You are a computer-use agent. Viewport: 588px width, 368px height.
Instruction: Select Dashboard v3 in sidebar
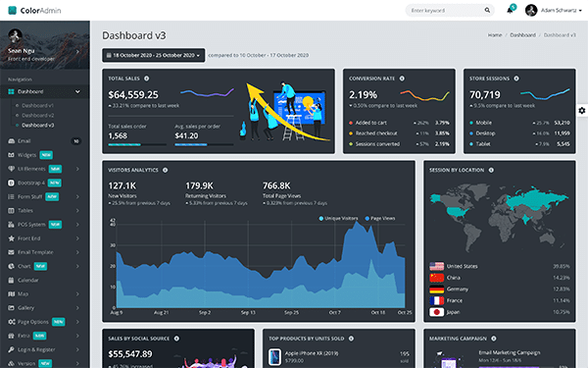pyautogui.click(x=37, y=125)
